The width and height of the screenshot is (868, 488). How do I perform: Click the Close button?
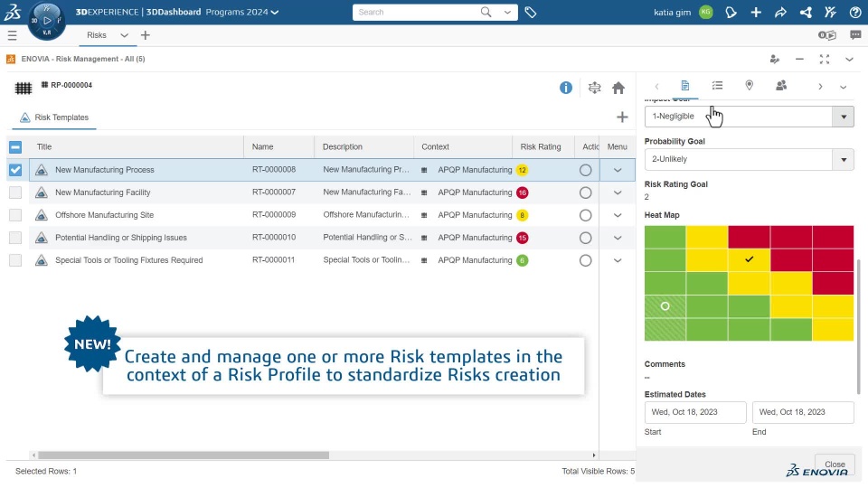click(x=834, y=465)
